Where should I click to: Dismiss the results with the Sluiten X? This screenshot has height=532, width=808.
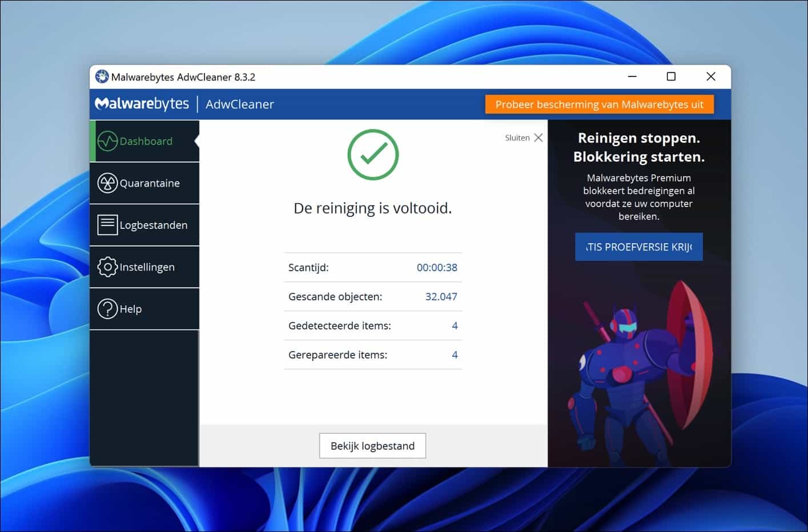(x=538, y=137)
